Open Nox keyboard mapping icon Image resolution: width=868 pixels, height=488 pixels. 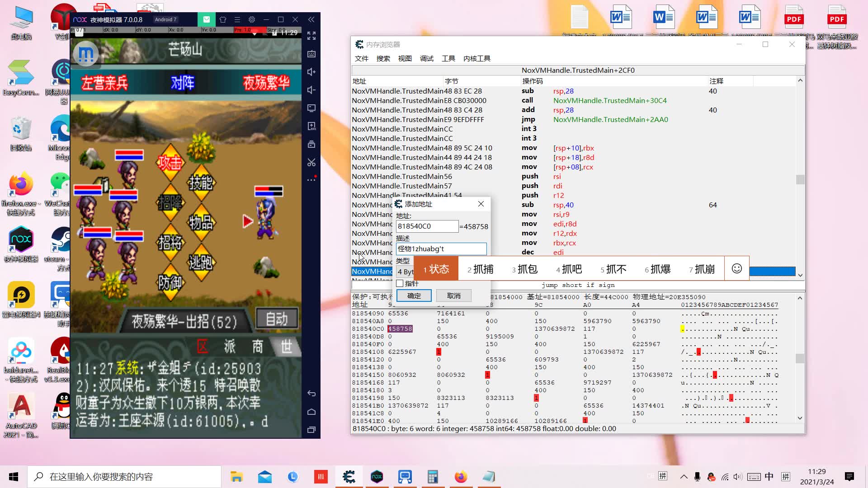click(x=311, y=54)
